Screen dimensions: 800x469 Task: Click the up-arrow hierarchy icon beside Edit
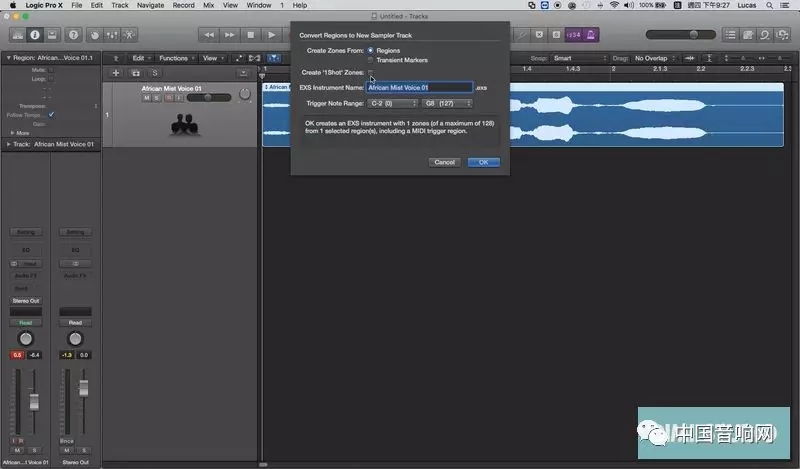click(x=116, y=58)
